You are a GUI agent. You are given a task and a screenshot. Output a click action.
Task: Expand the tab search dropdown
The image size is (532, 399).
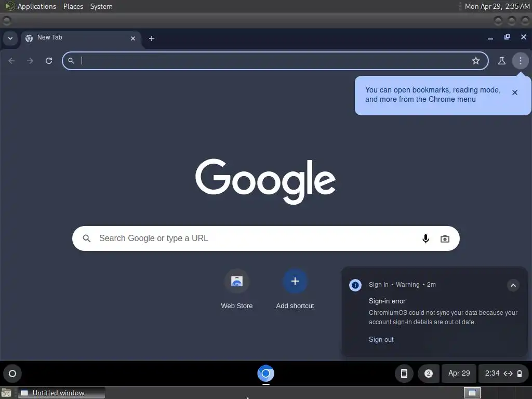pos(10,38)
